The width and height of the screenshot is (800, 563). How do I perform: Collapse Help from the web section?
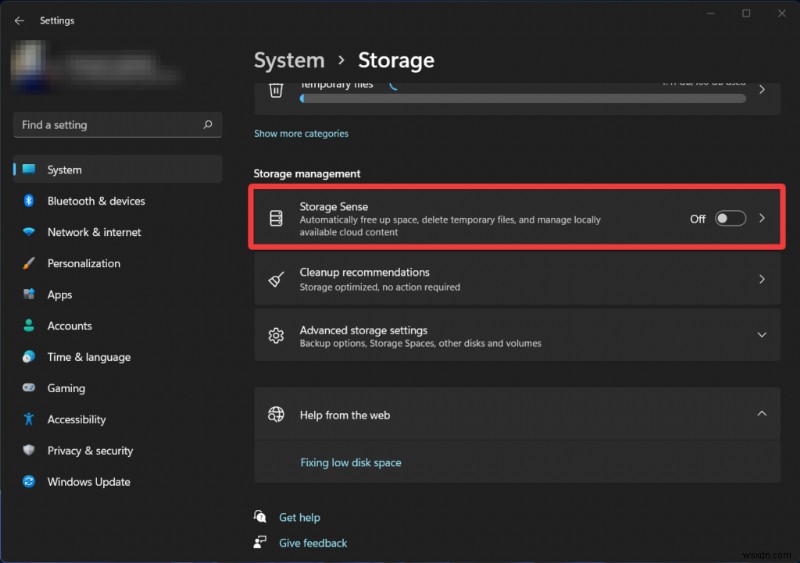(762, 413)
